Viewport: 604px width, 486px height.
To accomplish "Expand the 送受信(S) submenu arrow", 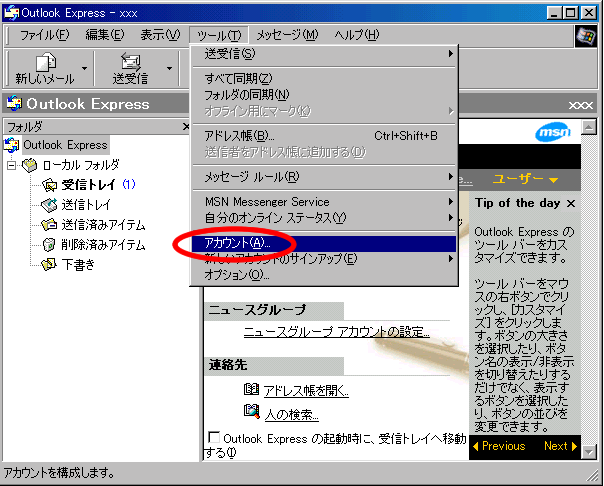I will click(450, 54).
